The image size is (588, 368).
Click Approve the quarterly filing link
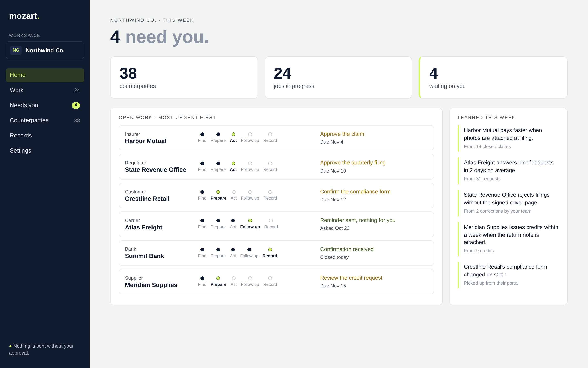(x=353, y=163)
